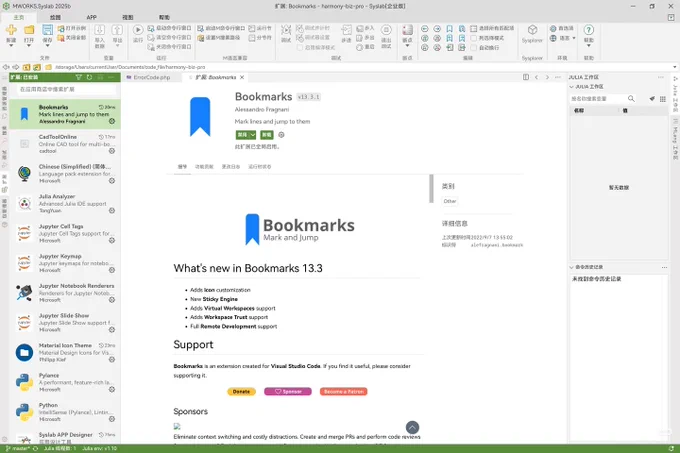Click the navigate back arrow in path bar
Viewport: 680px width, 453px height.
point(6,67)
